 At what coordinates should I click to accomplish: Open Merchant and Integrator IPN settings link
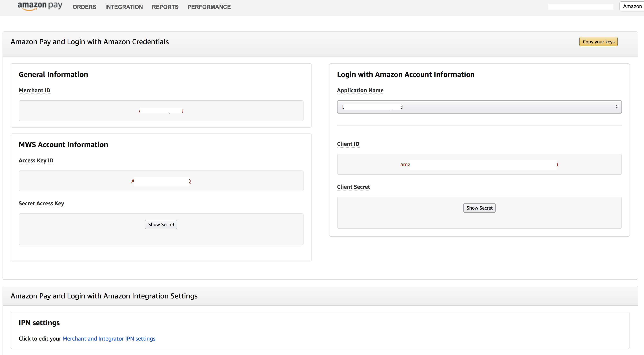coord(109,338)
